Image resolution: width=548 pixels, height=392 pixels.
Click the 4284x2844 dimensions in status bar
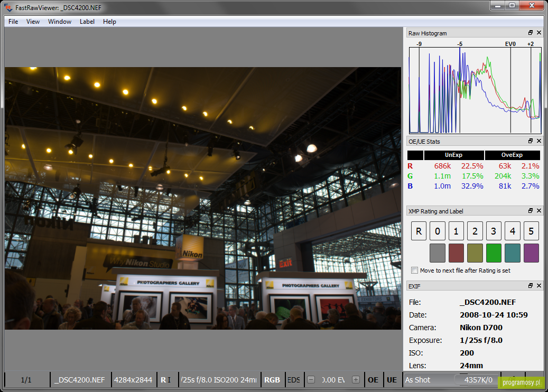tap(133, 380)
